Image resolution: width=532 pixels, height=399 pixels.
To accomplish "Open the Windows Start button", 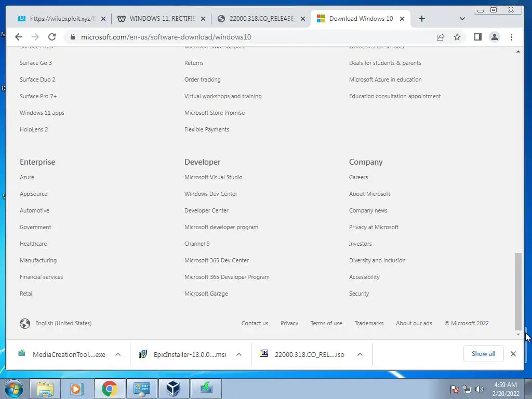I will pyautogui.click(x=14, y=389).
